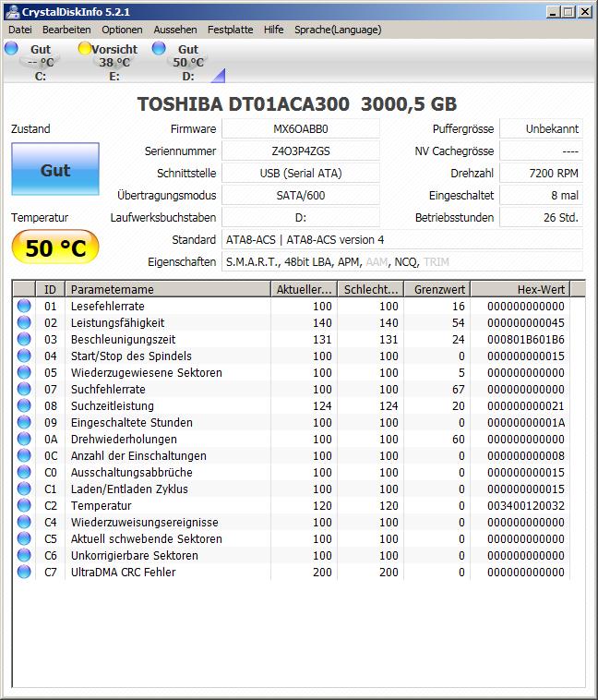The image size is (598, 700).
Task: Click the CrystalDiskInfo title bar icon
Action: click(x=12, y=12)
